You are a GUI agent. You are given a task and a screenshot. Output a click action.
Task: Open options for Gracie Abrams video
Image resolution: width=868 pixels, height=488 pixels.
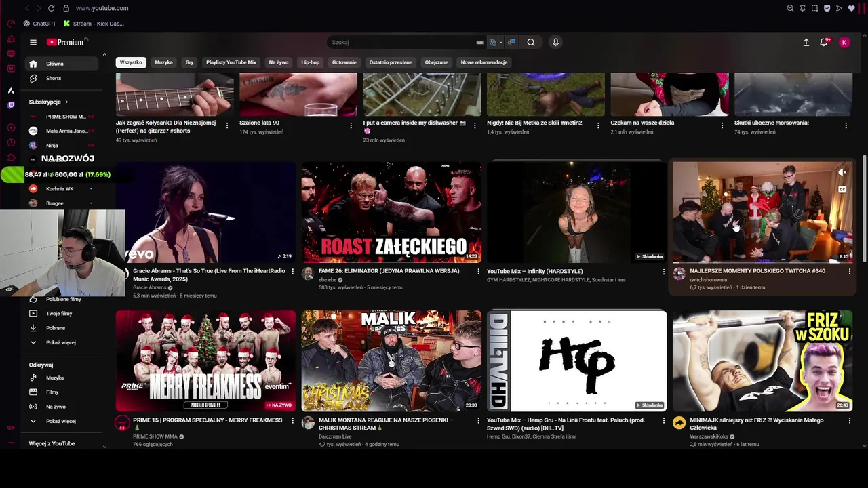coord(292,271)
